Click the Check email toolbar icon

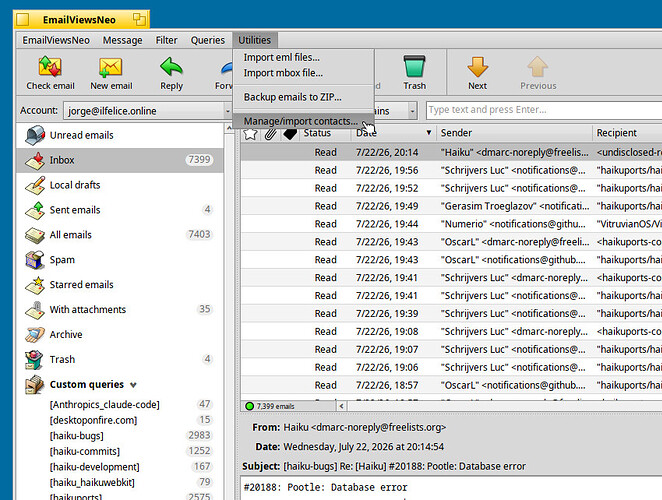[50, 67]
